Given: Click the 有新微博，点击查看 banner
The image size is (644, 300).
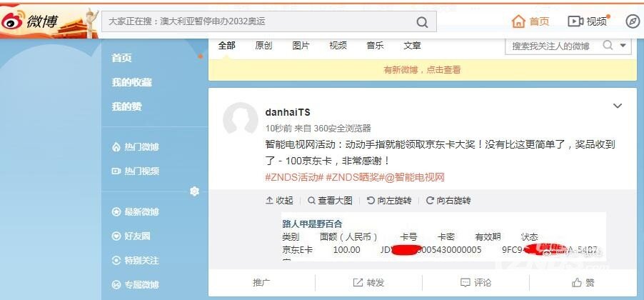Looking at the screenshot, I should tap(422, 70).
